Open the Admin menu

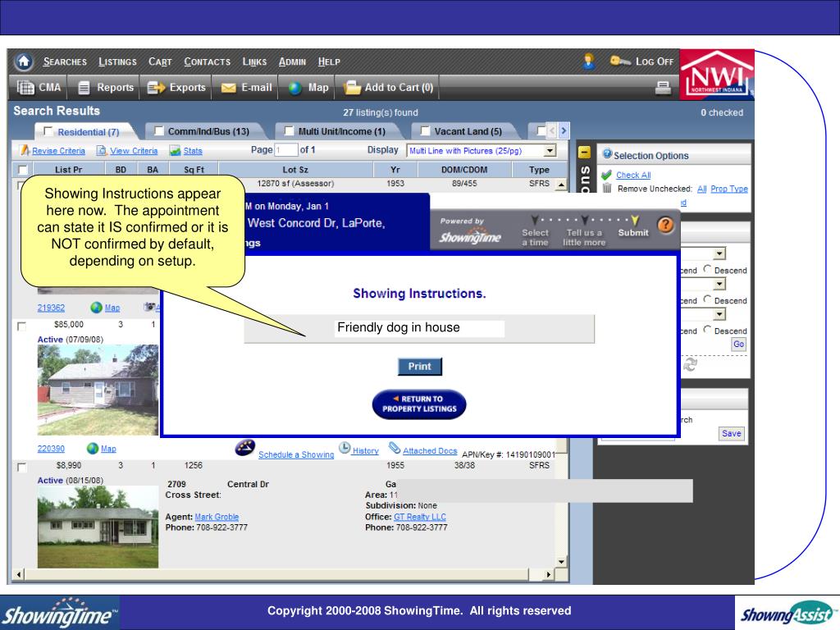[292, 62]
